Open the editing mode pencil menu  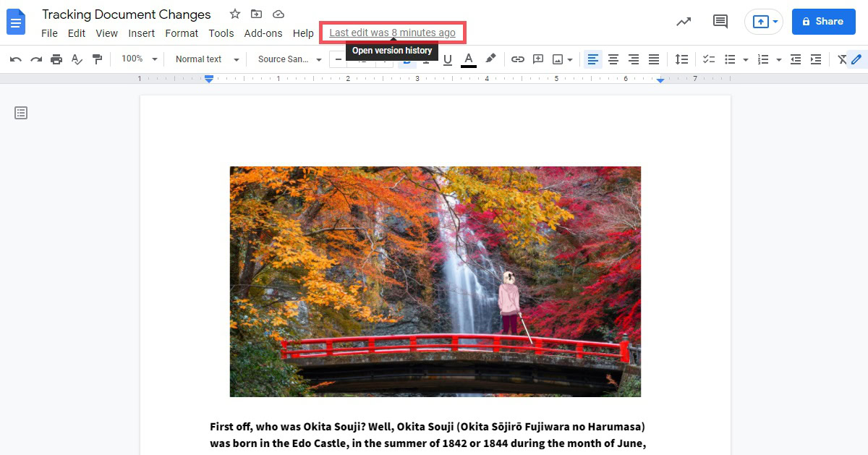pyautogui.click(x=856, y=59)
